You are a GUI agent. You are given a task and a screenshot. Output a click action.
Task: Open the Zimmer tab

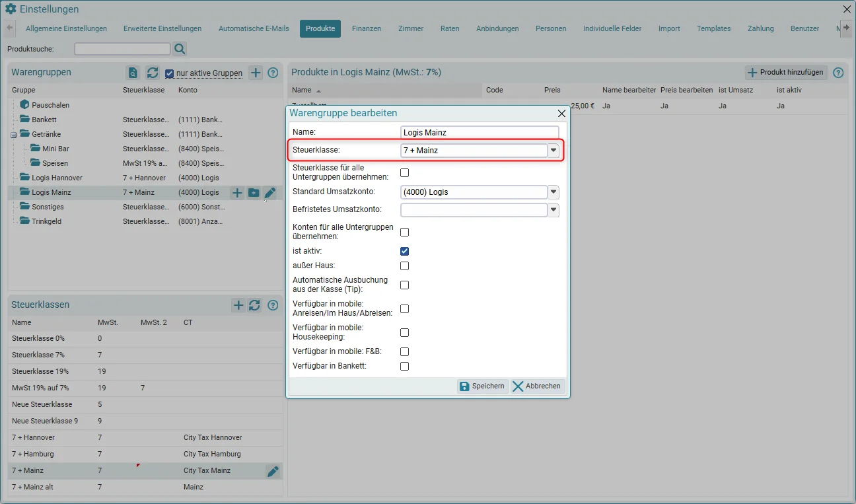(411, 28)
